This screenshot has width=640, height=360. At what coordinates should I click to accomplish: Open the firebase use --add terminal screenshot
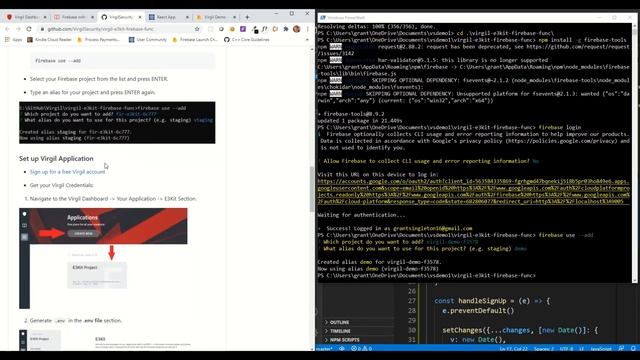tap(117, 122)
